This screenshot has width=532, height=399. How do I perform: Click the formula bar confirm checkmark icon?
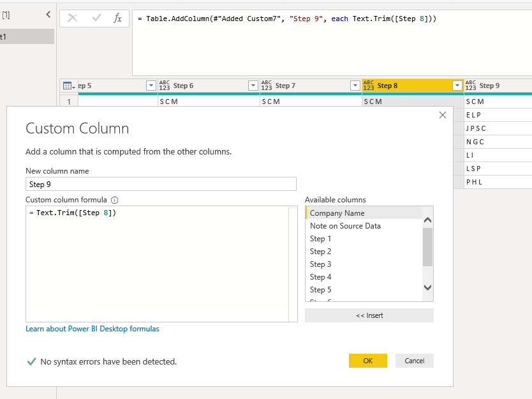pyautogui.click(x=96, y=19)
